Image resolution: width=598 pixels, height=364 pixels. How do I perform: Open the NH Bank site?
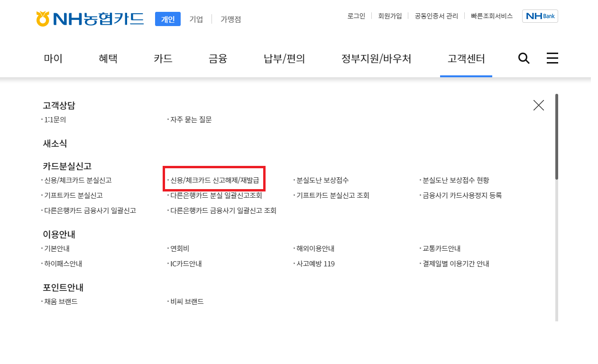(540, 16)
